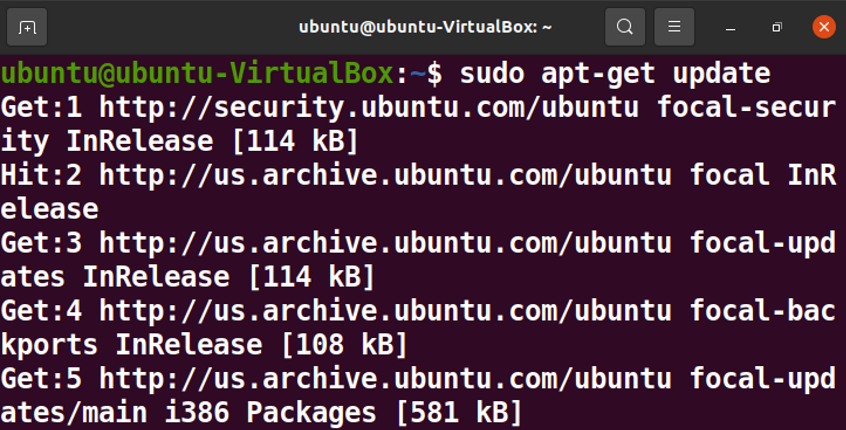Click the ubuntu@ubuntu-VirtualBox window title

tap(425, 26)
